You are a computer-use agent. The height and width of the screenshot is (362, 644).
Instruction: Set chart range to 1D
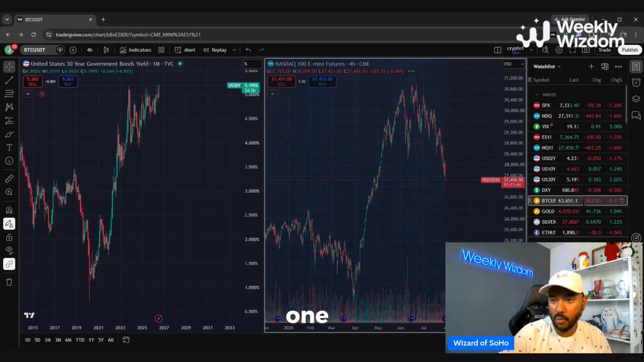[28, 340]
